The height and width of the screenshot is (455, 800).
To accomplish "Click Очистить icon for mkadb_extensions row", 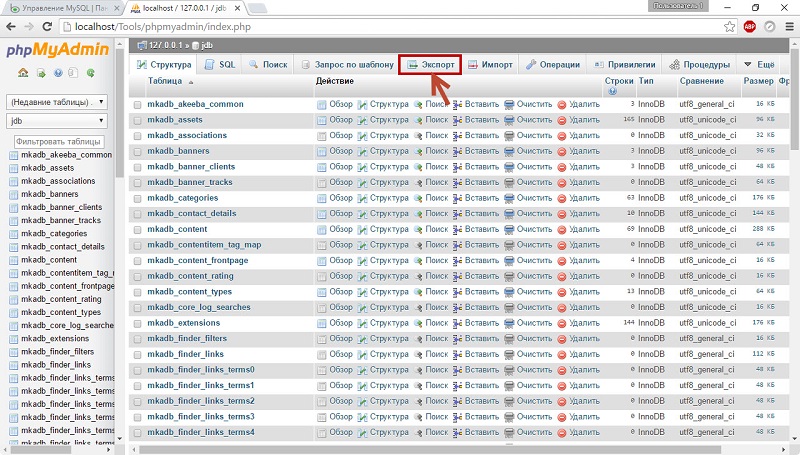I will pos(509,323).
